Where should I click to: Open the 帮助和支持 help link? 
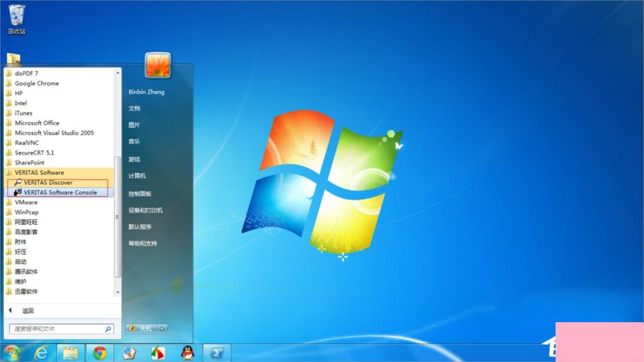(142, 243)
